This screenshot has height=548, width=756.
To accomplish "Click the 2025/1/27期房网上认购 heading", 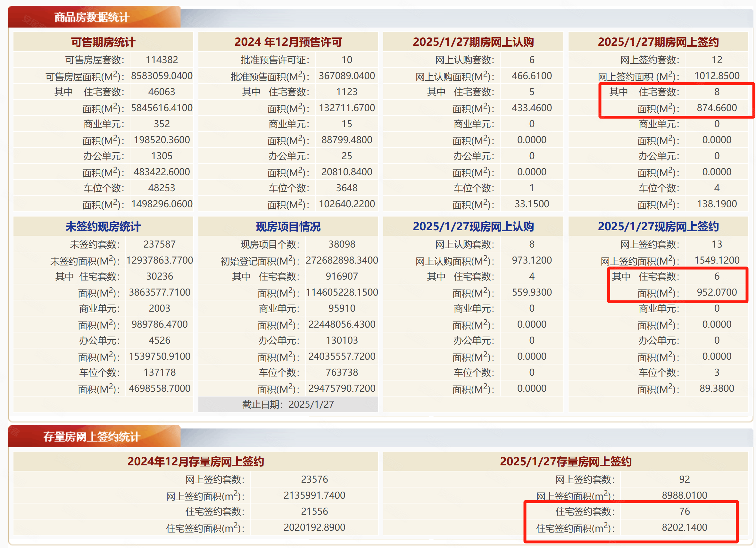I will (473, 42).
